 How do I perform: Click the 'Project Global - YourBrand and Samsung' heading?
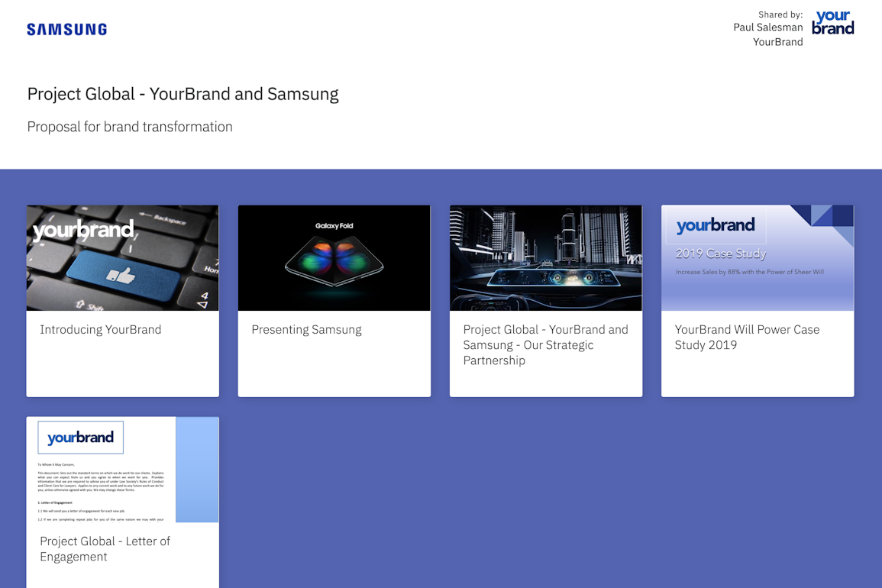click(x=183, y=94)
